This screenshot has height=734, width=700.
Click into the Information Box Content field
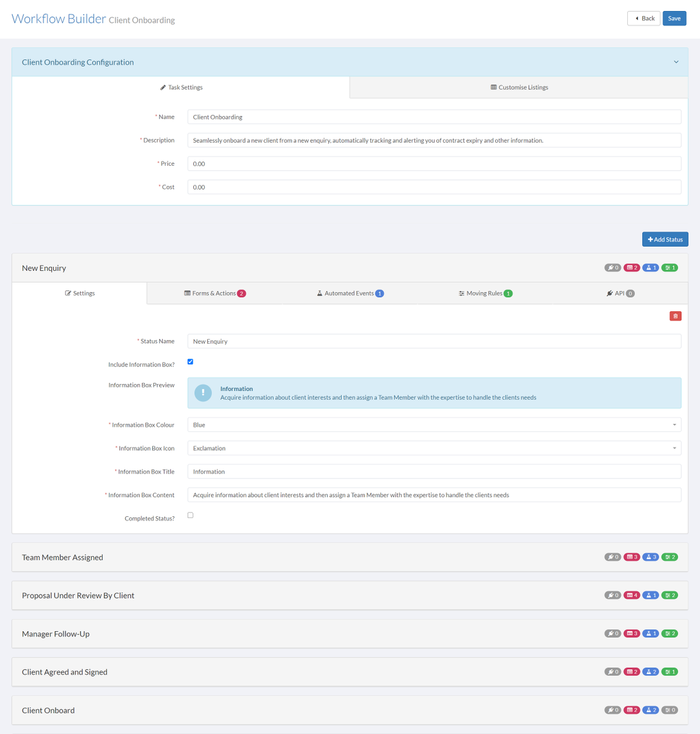[x=434, y=495]
